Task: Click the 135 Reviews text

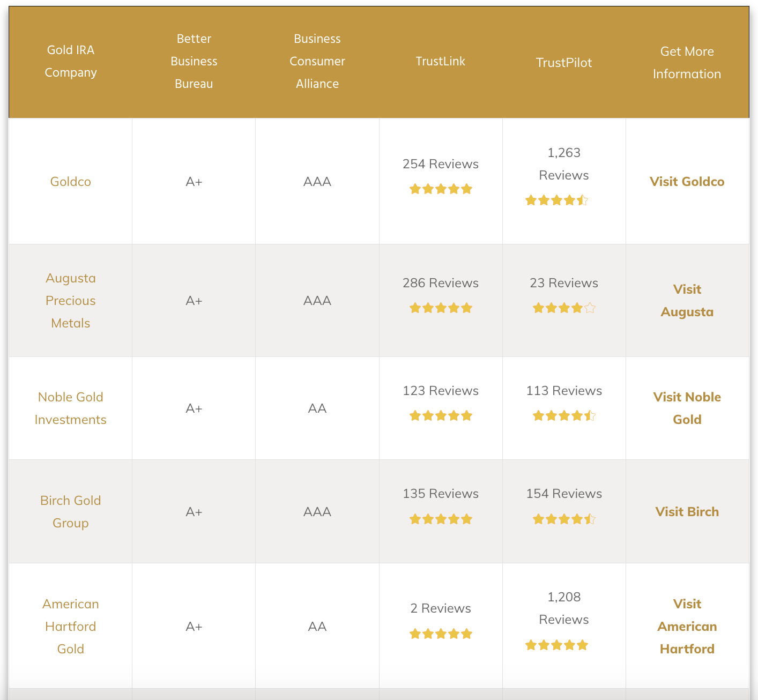Action: (x=441, y=494)
